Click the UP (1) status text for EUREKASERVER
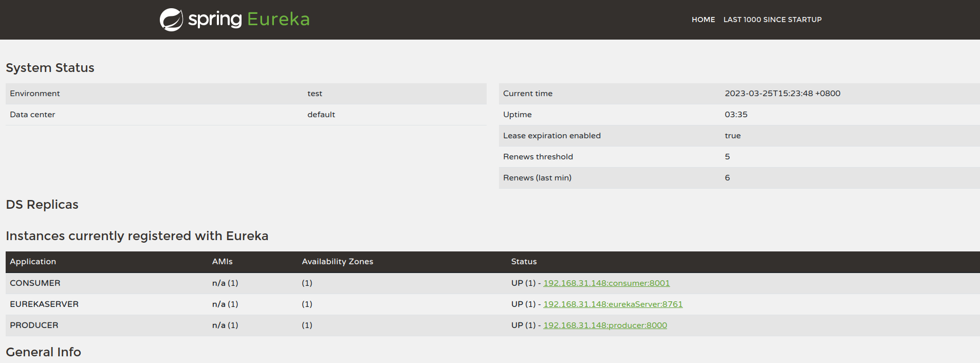Viewport: 980px width, 363px height. click(523, 304)
